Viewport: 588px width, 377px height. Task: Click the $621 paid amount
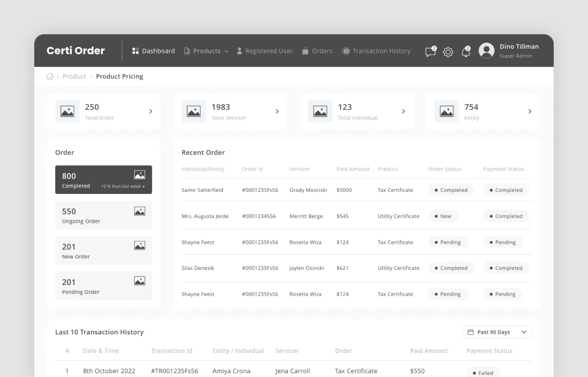343,268
